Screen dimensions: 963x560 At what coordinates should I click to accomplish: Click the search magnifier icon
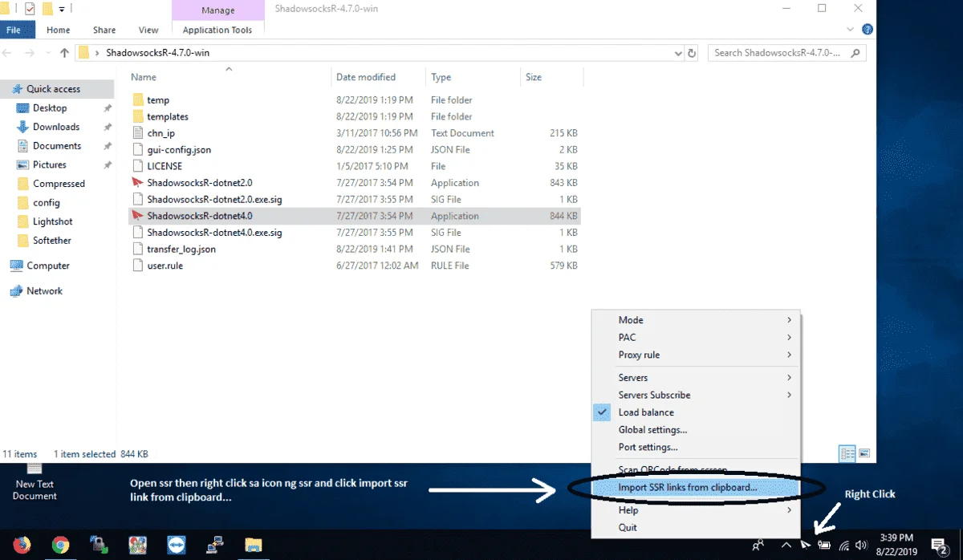[856, 53]
